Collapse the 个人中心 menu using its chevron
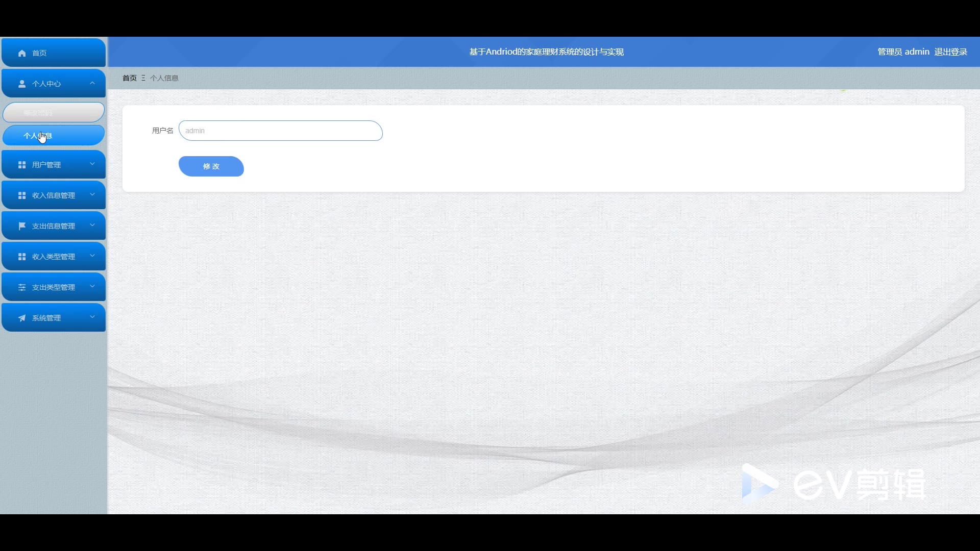980x551 pixels. [x=92, y=83]
